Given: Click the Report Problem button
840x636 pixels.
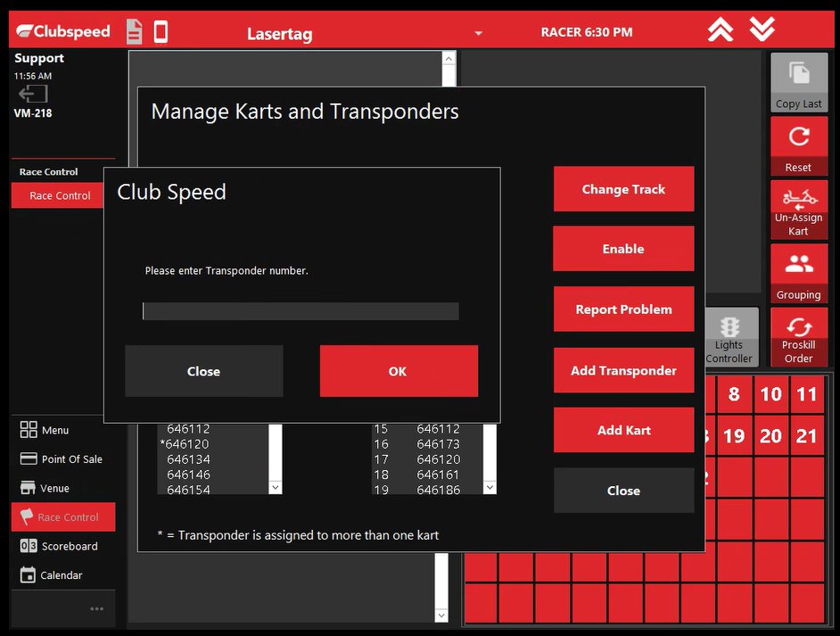Looking at the screenshot, I should [x=623, y=310].
